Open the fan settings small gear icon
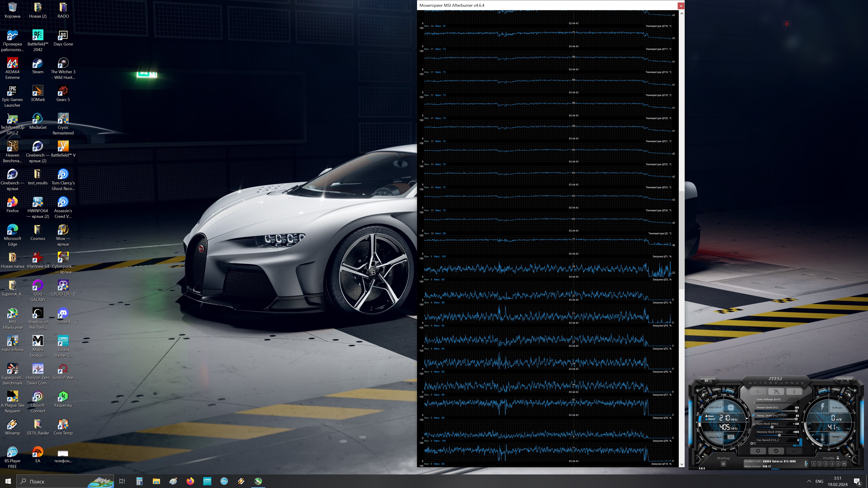This screenshot has width=868, height=488. click(752, 443)
